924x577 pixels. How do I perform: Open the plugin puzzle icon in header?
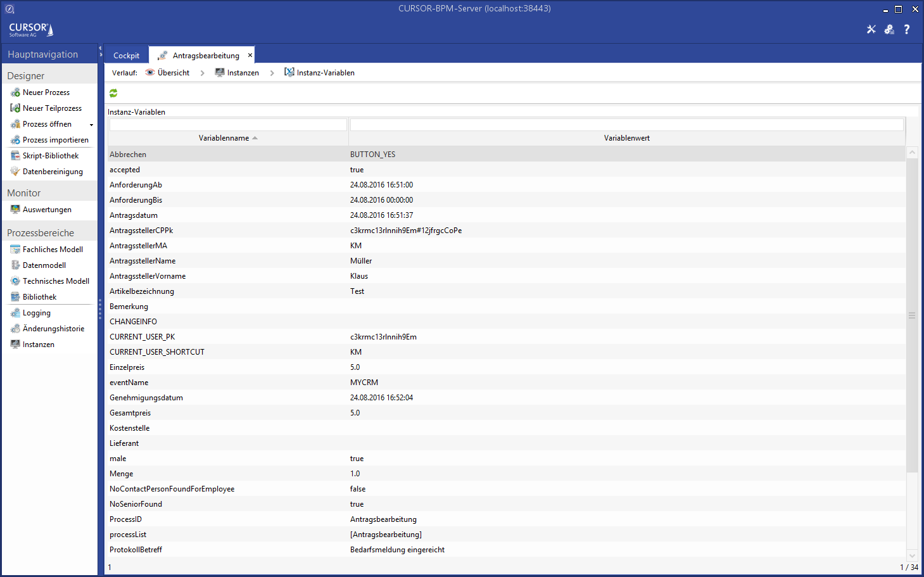point(889,29)
